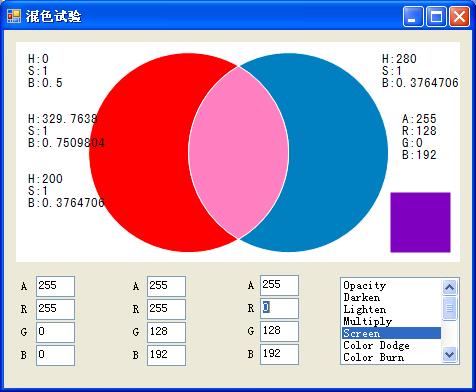476x392 pixels.
Task: Click the H:0 text
Action: click(38, 59)
